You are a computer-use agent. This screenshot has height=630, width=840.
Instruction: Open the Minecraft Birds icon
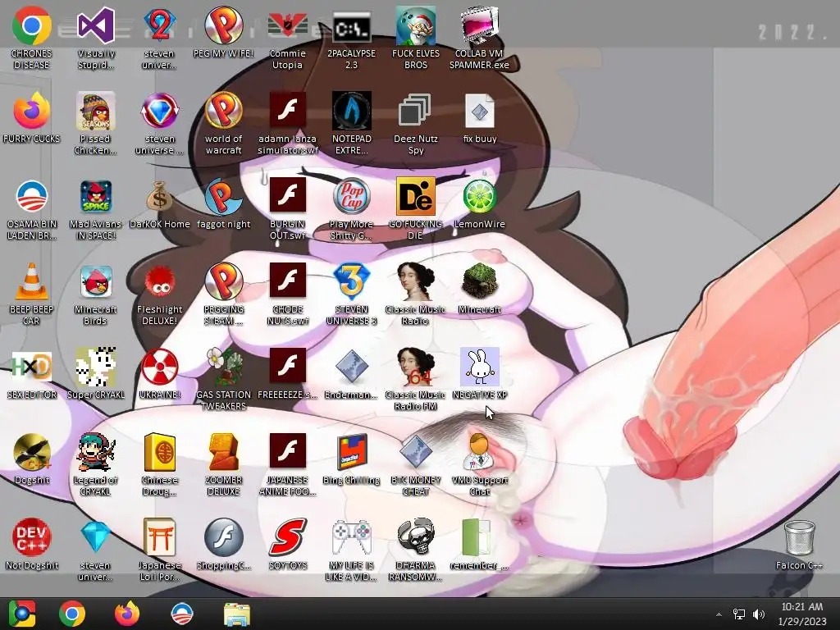coord(96,281)
